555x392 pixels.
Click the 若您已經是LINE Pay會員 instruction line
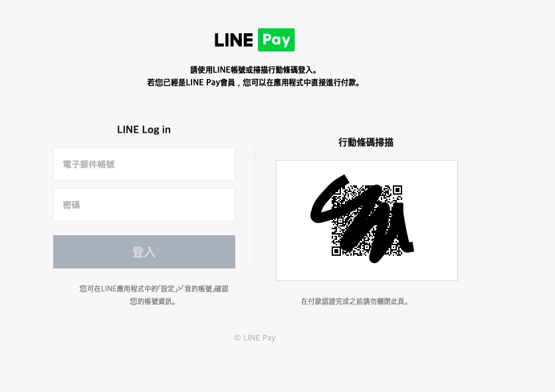[254, 82]
